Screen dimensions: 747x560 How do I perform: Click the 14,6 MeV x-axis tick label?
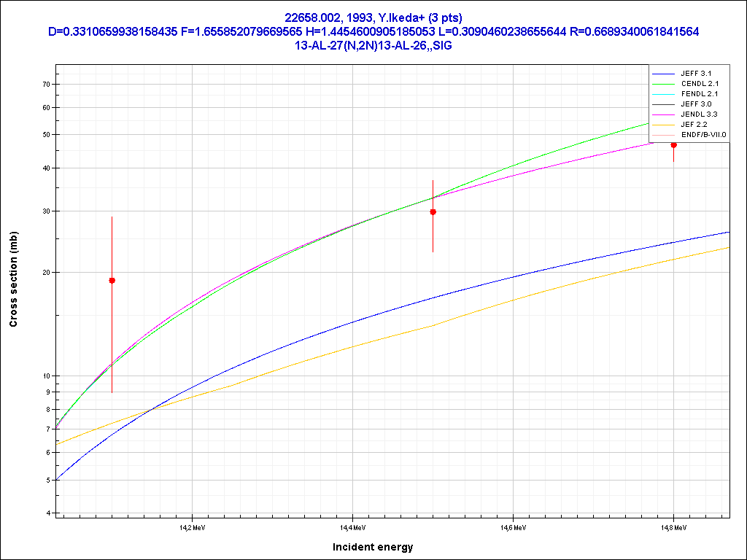point(512,526)
